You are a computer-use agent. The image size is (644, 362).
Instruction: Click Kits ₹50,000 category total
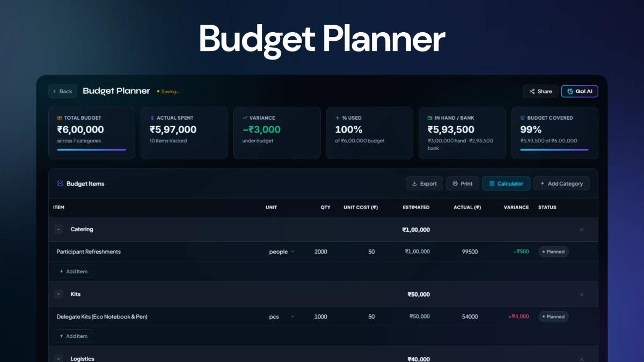pyautogui.click(x=419, y=294)
